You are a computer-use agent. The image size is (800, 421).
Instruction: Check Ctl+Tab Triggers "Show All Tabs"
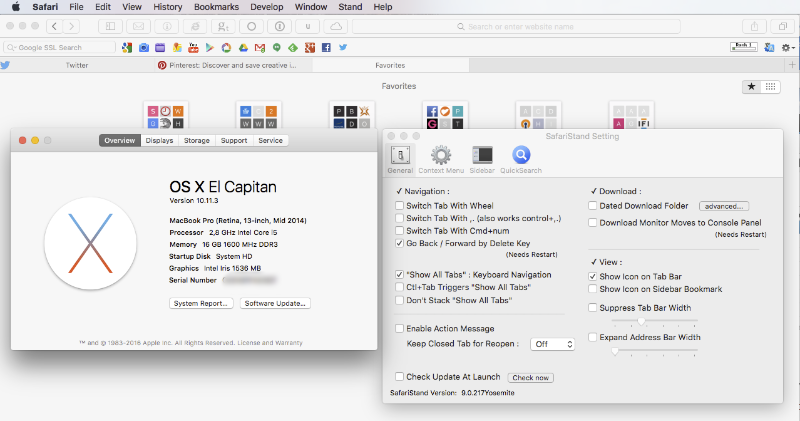[399, 287]
